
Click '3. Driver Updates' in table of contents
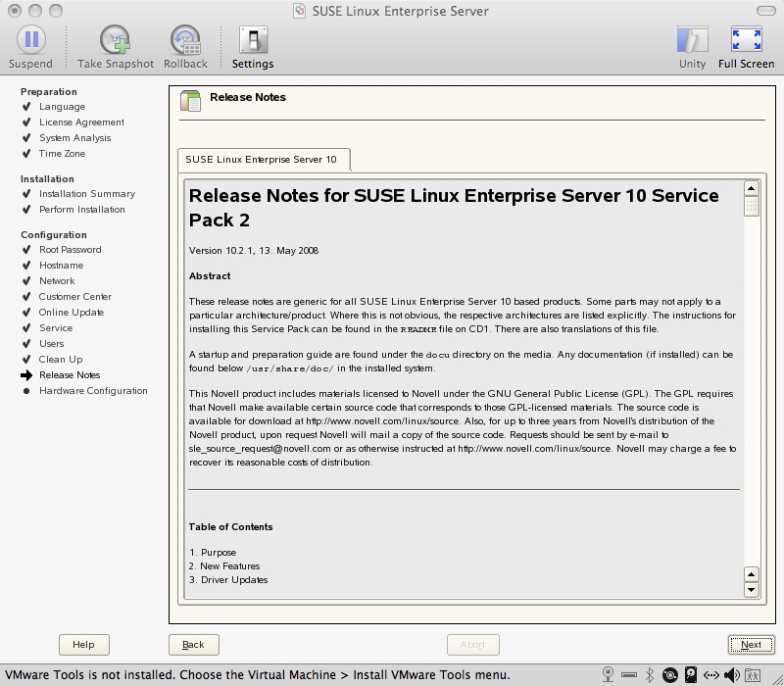228,580
